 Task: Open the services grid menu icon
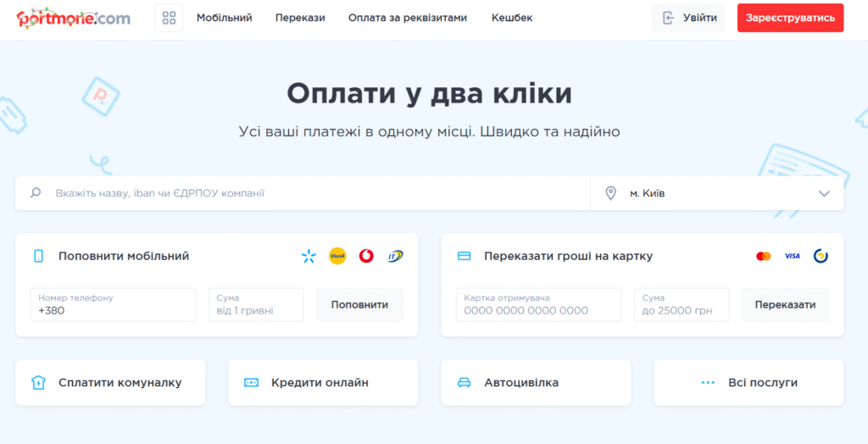click(169, 18)
